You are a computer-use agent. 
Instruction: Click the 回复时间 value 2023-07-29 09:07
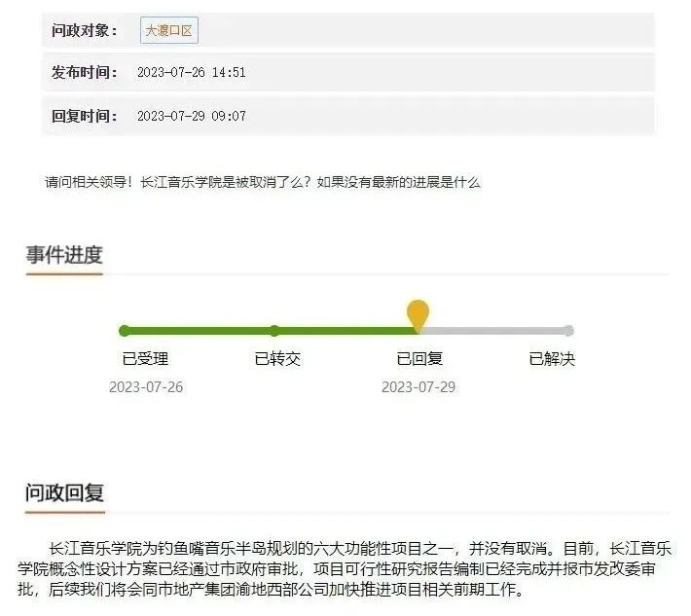click(192, 116)
